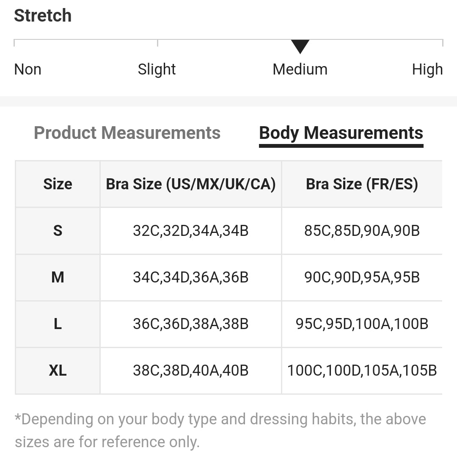Image resolution: width=457 pixels, height=476 pixels.
Task: Click the Bra Size (US/MX/UK/CA) column header
Action: pos(191,184)
